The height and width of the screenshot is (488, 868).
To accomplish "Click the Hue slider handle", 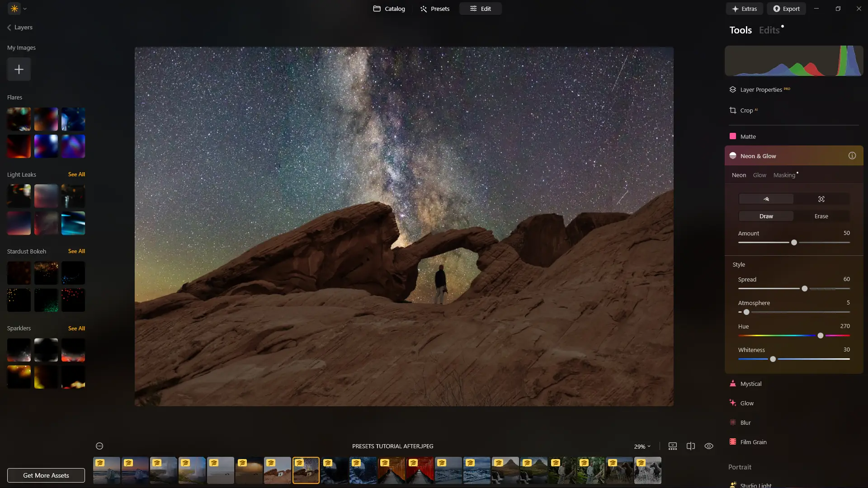I will [820, 336].
